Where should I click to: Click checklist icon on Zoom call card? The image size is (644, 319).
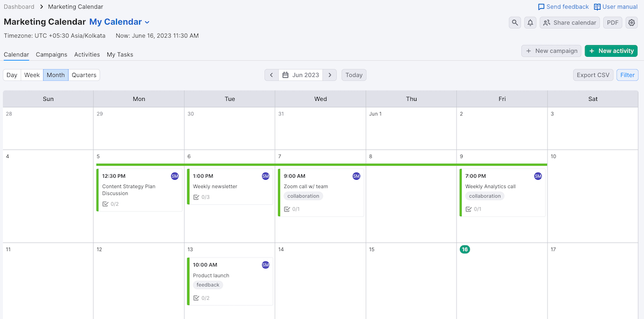287,209
